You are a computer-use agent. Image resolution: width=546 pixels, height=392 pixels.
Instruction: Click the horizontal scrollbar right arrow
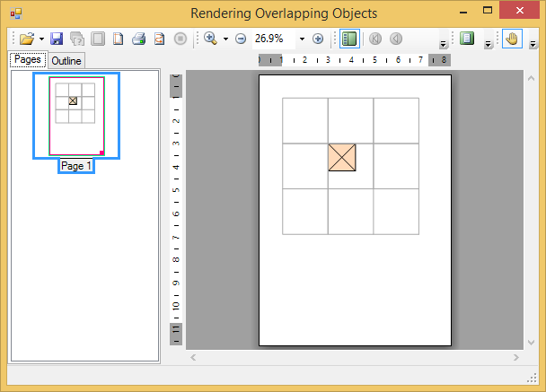tap(517, 357)
